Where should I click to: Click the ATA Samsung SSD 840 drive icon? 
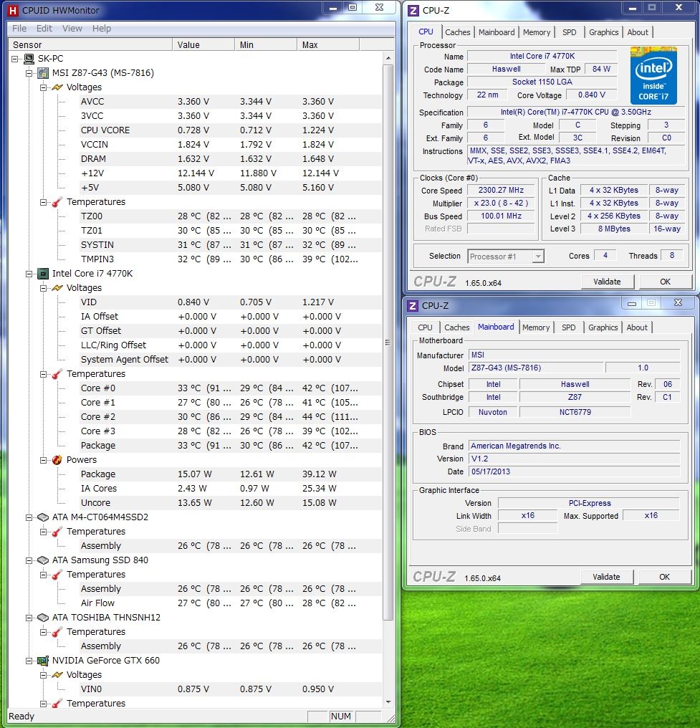(x=43, y=560)
